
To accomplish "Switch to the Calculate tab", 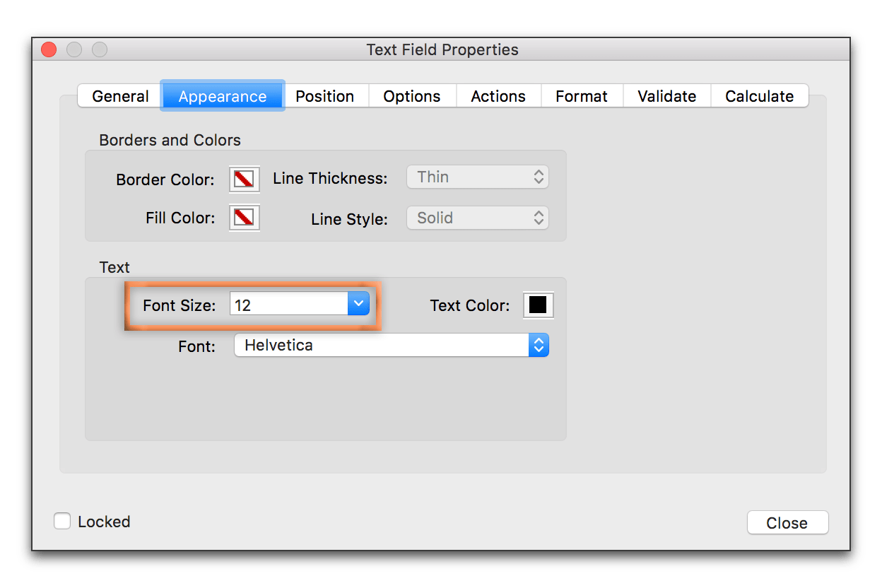I will click(x=759, y=95).
